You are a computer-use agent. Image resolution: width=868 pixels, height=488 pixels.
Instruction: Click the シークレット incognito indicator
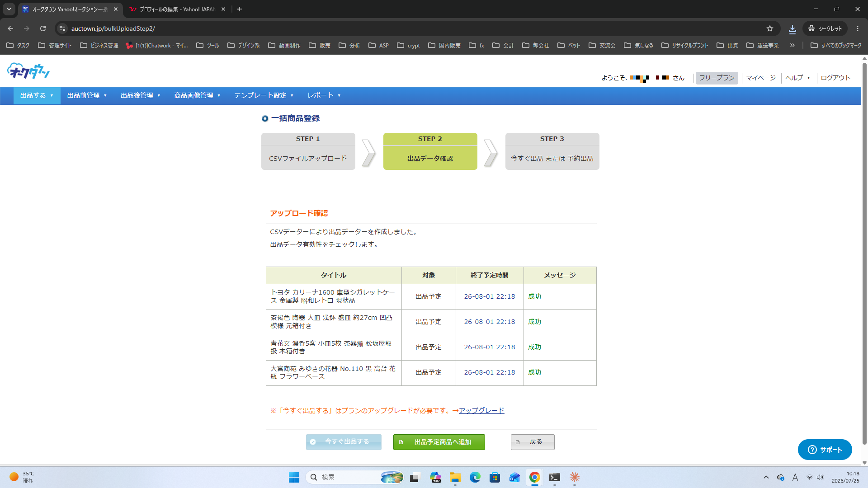825,28
